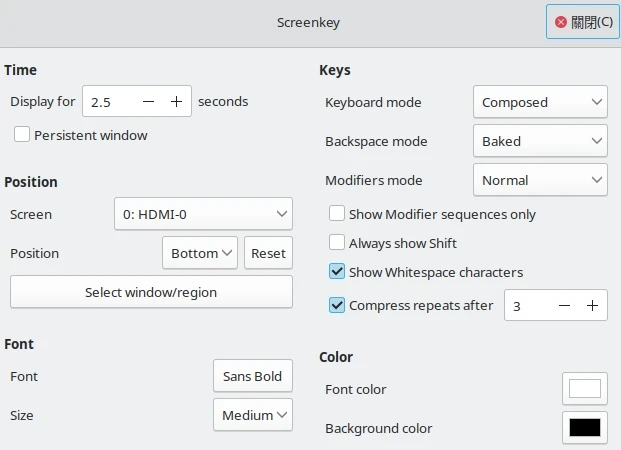Screen dimensions: 621x450
Task: Enable the Persistent window checkbox
Action: click(x=22, y=135)
